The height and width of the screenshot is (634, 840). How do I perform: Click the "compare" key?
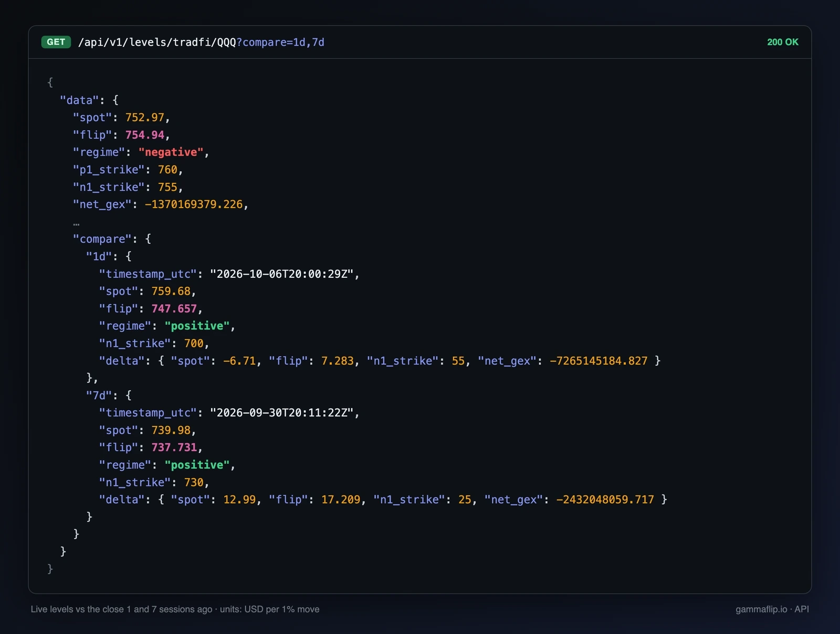pyautogui.click(x=102, y=239)
